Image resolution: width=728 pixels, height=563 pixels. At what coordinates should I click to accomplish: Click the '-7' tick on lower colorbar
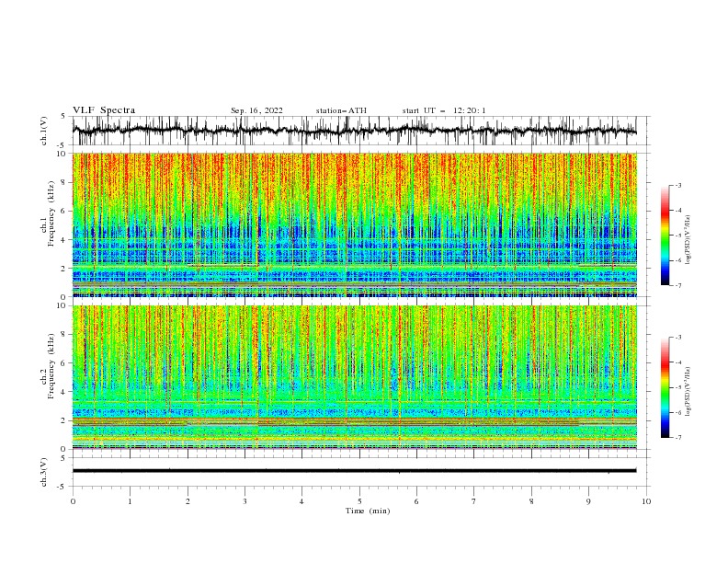(x=678, y=438)
